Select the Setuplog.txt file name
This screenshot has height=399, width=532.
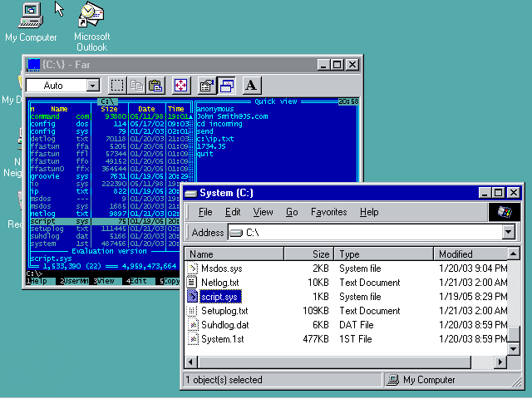[x=224, y=311]
